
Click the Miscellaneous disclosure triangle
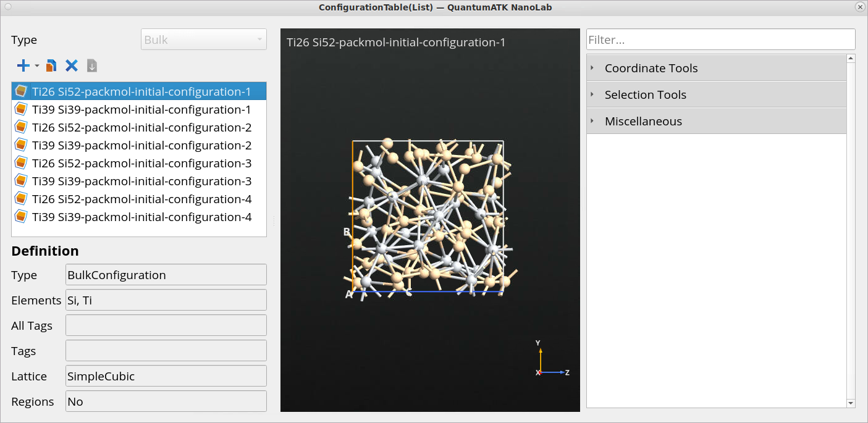[x=592, y=121]
